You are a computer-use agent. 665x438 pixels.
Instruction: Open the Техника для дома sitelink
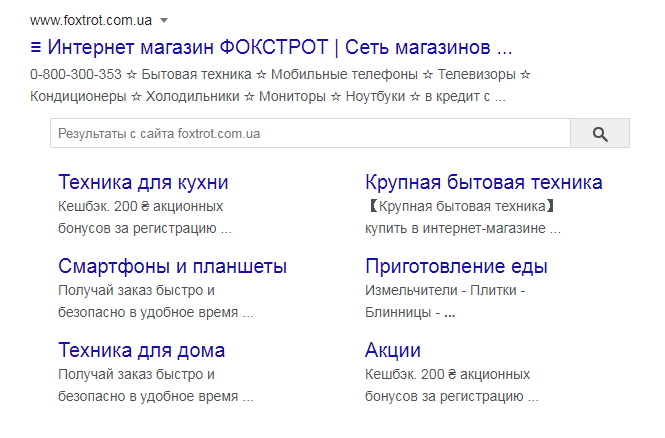coord(142,350)
